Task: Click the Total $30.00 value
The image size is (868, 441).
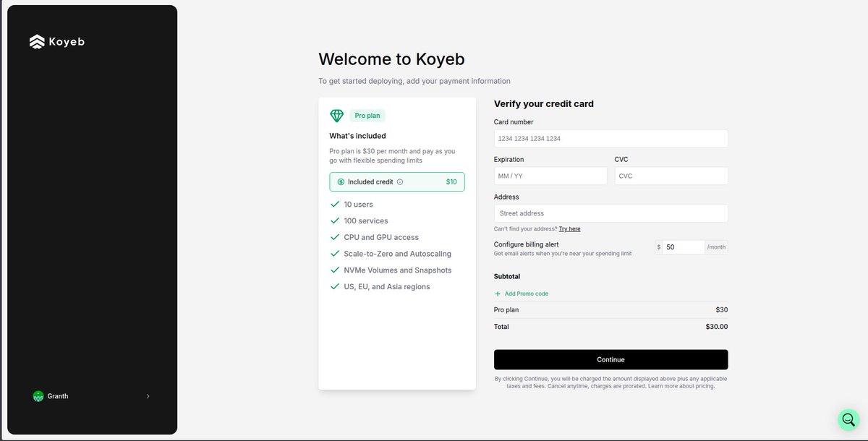Action: coord(717,327)
